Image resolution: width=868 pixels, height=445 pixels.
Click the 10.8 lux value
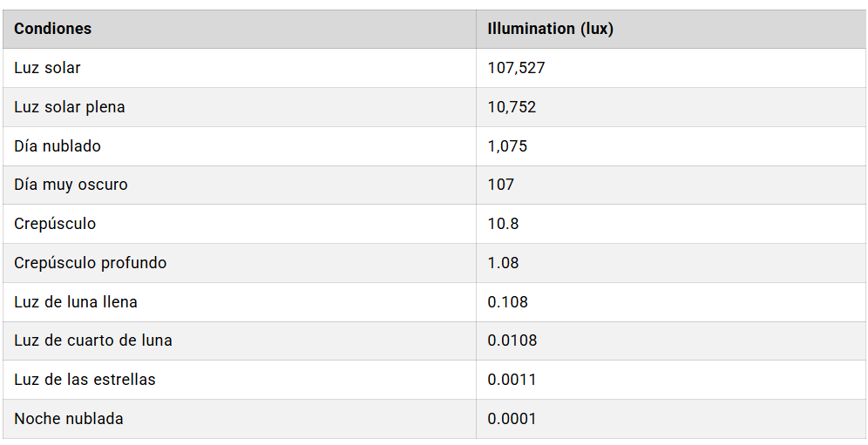(503, 224)
